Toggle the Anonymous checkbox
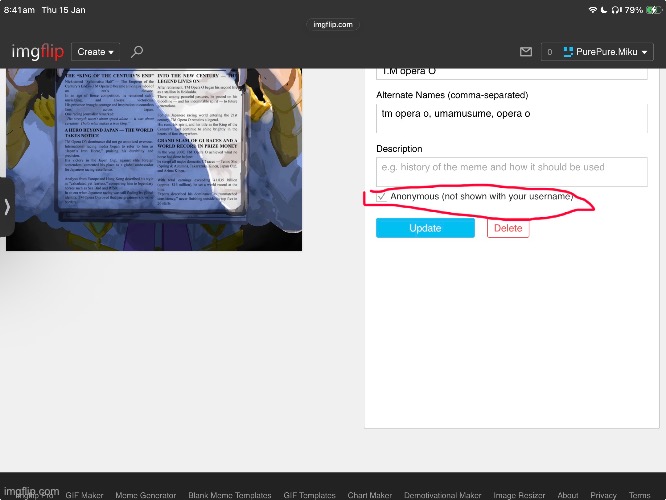 [x=382, y=197]
